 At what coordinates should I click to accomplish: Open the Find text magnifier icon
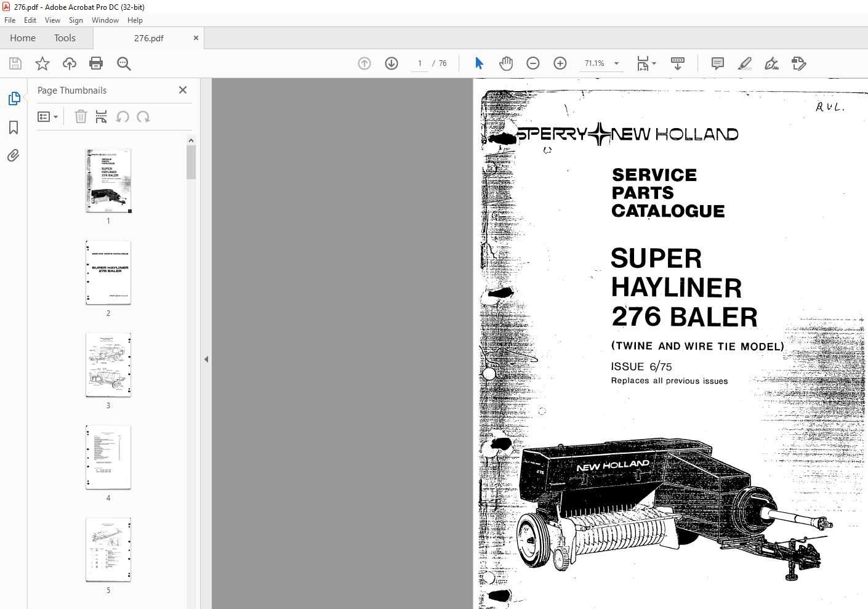tap(124, 63)
